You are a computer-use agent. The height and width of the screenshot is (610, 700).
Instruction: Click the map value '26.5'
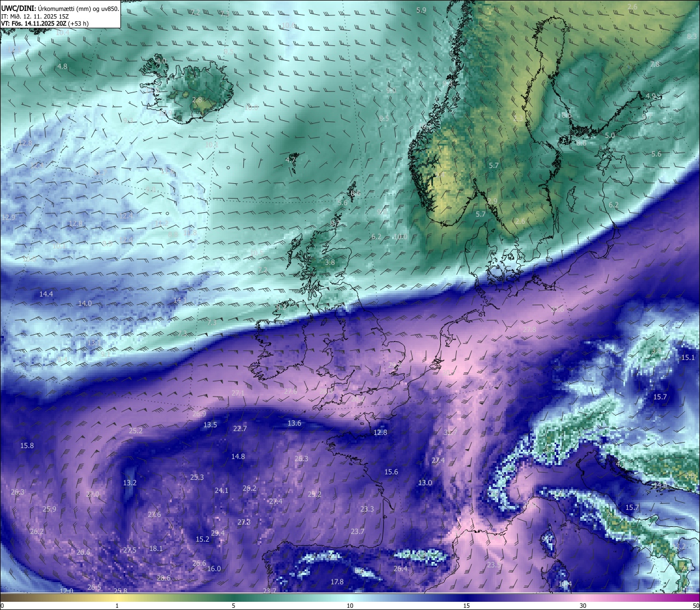94,587
